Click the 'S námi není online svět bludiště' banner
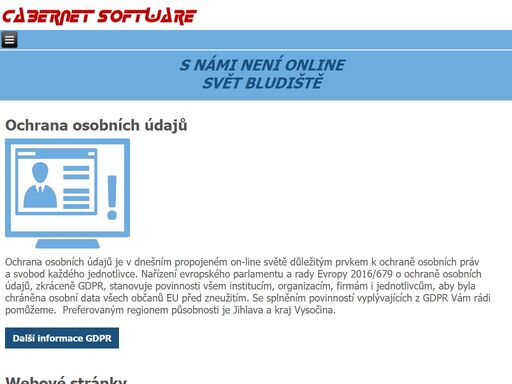The image size is (512, 384). pos(262,74)
